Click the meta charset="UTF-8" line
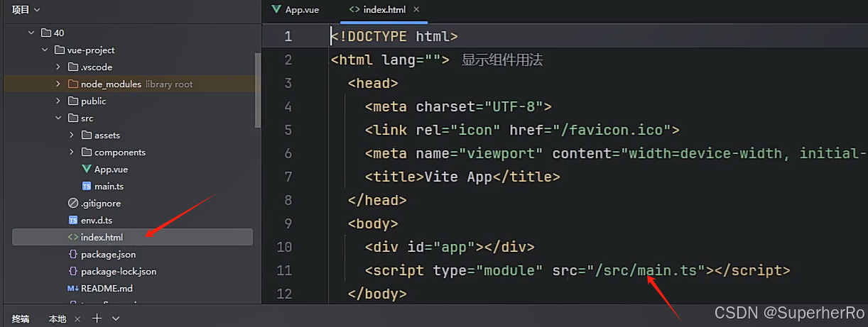The height and width of the screenshot is (327, 868). (459, 106)
